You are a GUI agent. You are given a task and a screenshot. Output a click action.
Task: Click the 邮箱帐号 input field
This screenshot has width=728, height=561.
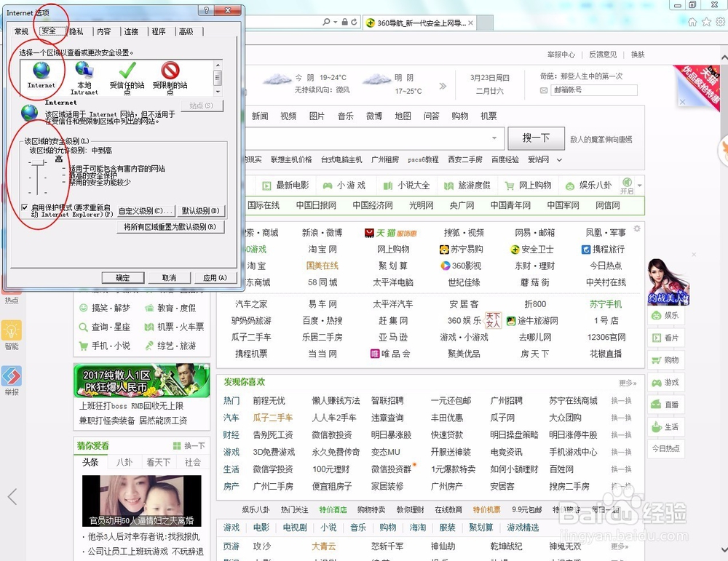594,90
